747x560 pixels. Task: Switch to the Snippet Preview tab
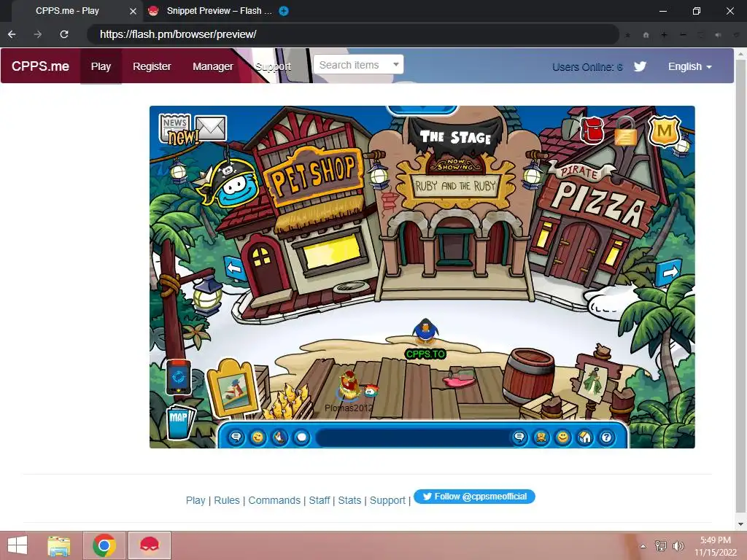point(219,11)
